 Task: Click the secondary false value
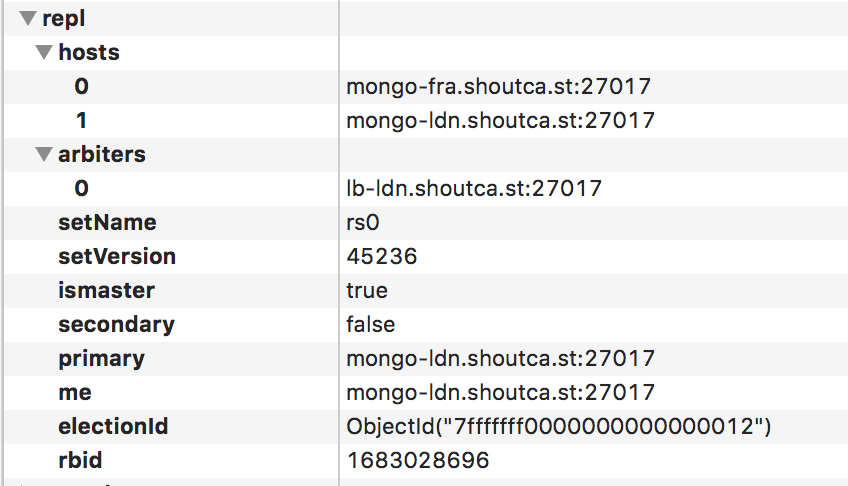pos(370,325)
